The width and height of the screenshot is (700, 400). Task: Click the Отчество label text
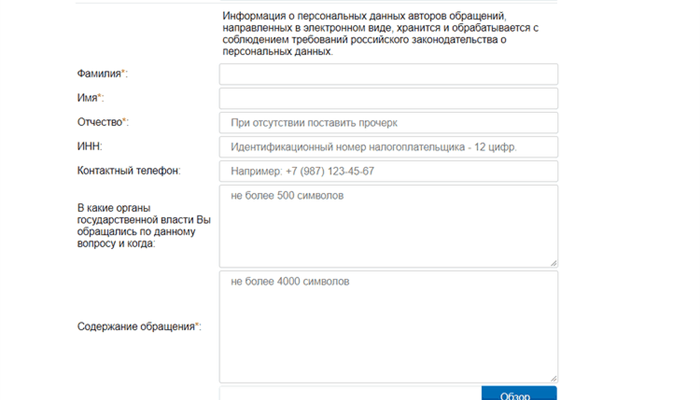pyautogui.click(x=101, y=122)
